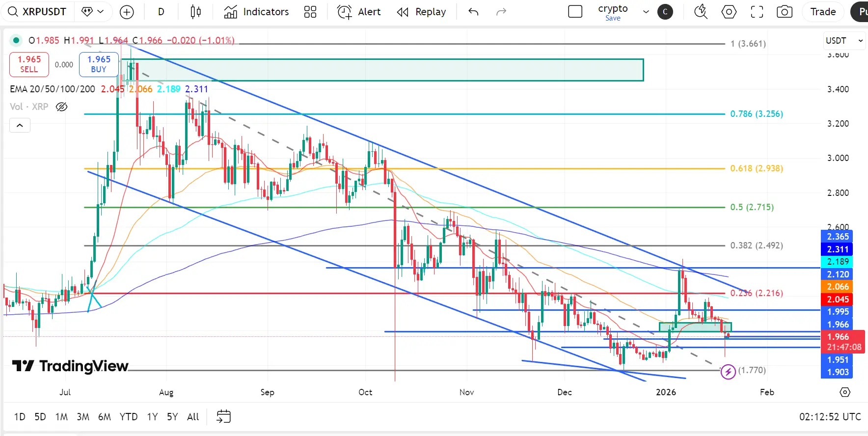Select the 1Y time range
The image size is (868, 436).
(152, 417)
